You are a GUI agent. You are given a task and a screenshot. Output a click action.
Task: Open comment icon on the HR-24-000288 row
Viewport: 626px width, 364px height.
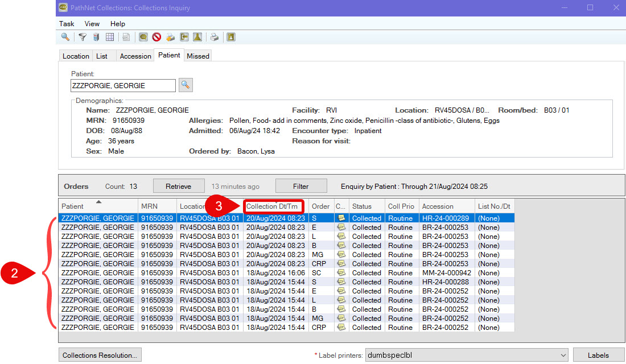tap(341, 282)
